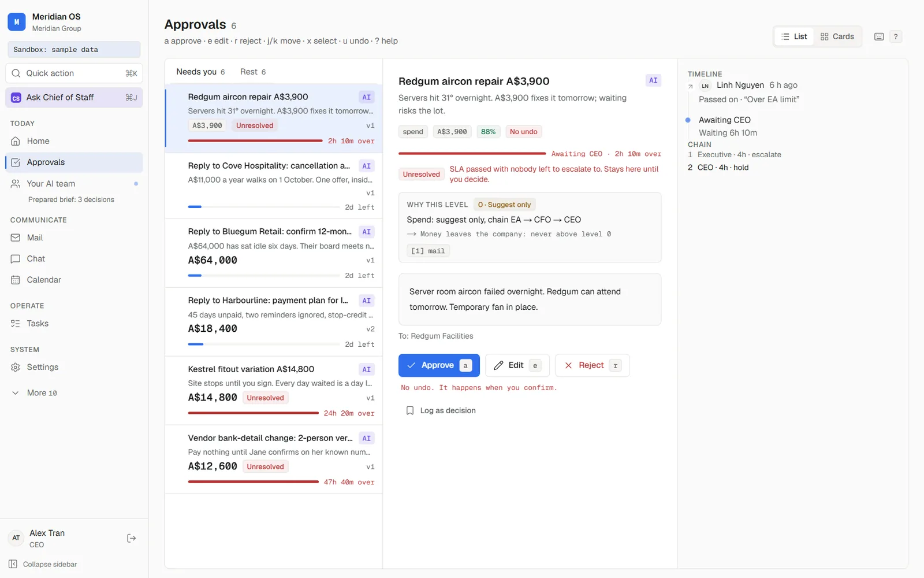
Task: Focus the Quick action field
Action: pos(74,73)
